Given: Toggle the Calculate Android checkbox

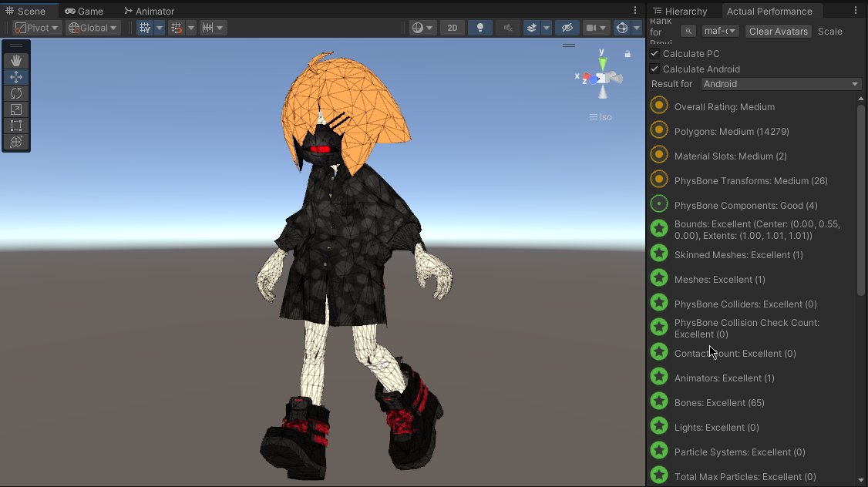Looking at the screenshot, I should [x=655, y=69].
